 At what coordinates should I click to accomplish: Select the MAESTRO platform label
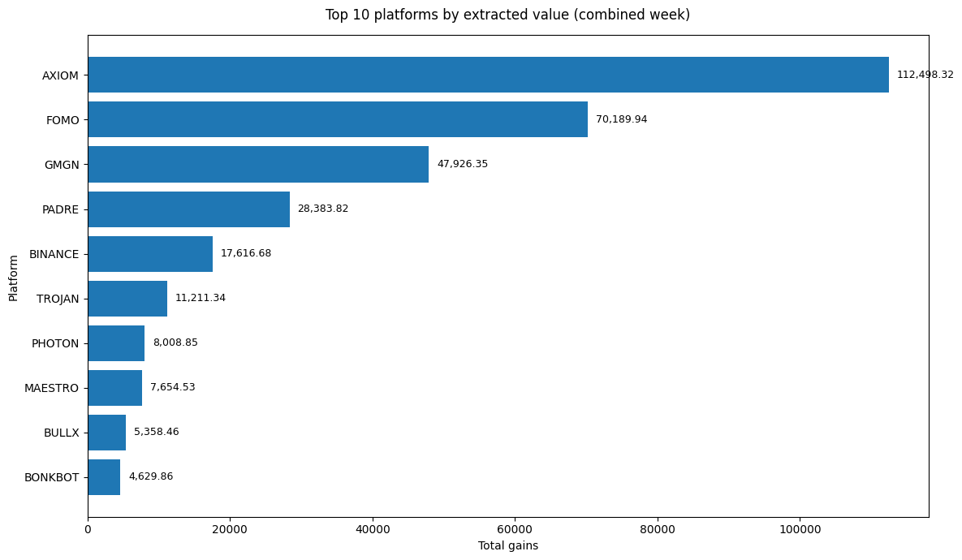point(51,388)
